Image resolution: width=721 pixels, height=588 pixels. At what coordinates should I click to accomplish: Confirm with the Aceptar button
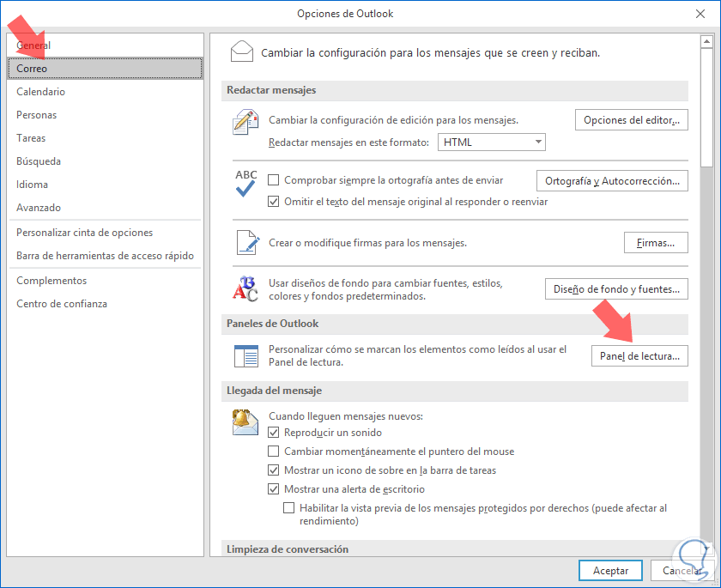click(610, 571)
